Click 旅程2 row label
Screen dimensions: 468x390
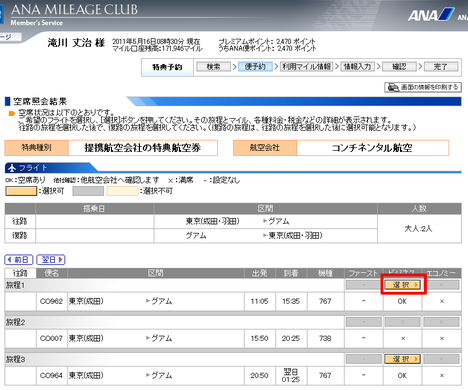point(15,322)
